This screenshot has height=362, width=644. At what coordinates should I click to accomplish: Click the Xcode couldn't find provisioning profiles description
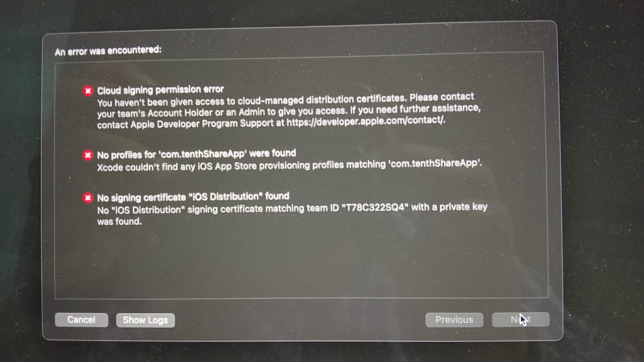pyautogui.click(x=289, y=165)
